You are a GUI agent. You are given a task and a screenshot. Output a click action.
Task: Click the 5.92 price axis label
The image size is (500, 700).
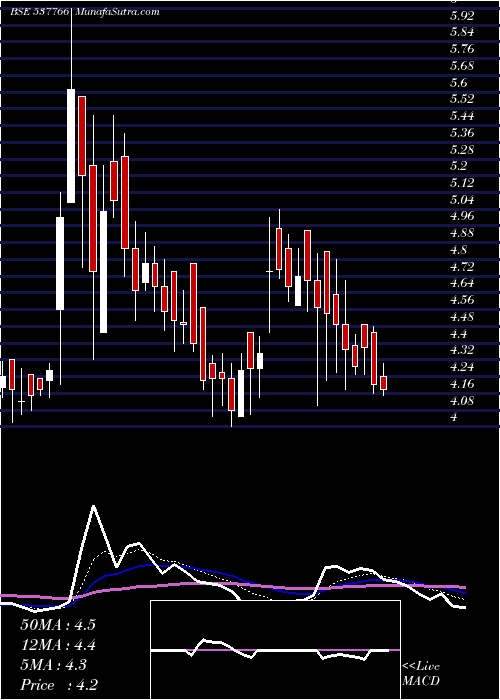point(462,16)
